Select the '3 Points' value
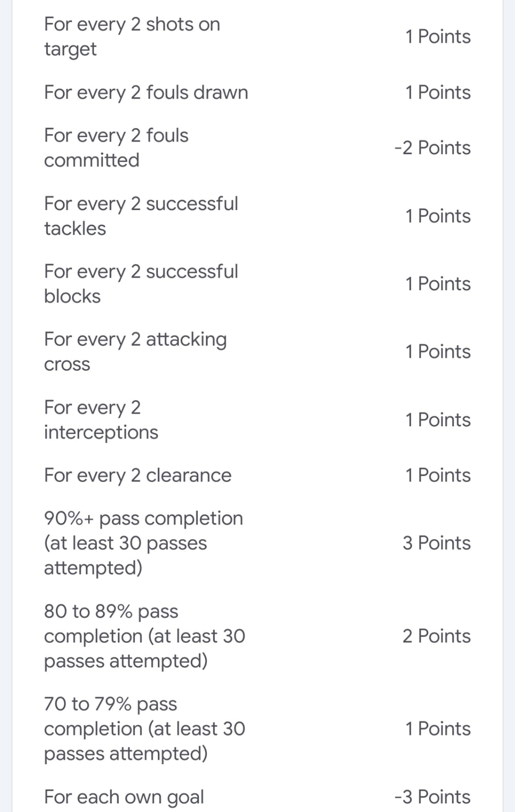Viewport: 515px width, 812px height. coord(436,543)
